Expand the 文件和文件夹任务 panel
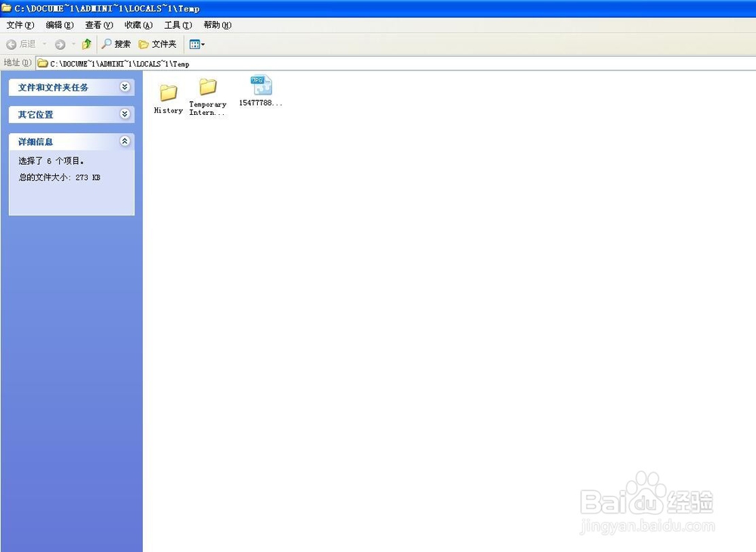Image resolution: width=756 pixels, height=552 pixels. (x=125, y=87)
